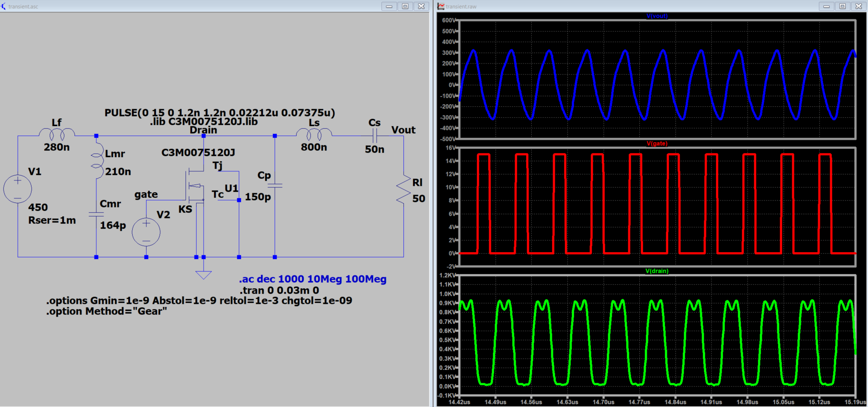Click the .tran 0 0.03m 0 directive
The height and width of the screenshot is (407, 868).
(279, 290)
